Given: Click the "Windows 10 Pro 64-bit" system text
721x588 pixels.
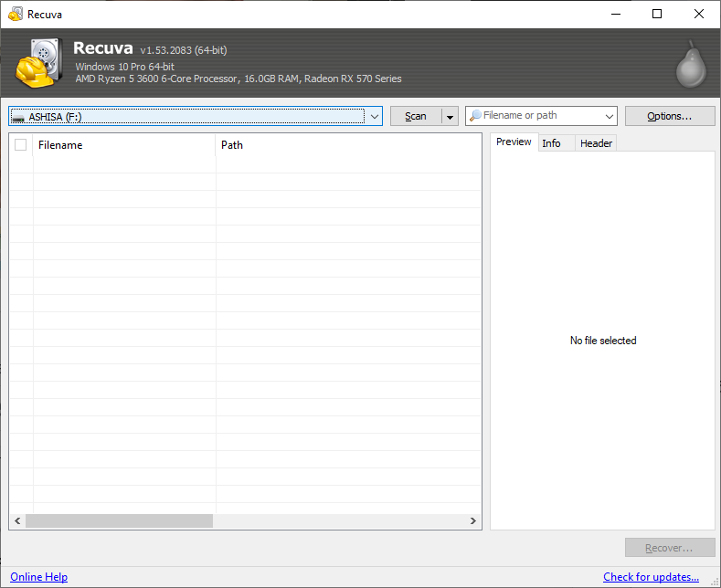Looking at the screenshot, I should (x=124, y=67).
